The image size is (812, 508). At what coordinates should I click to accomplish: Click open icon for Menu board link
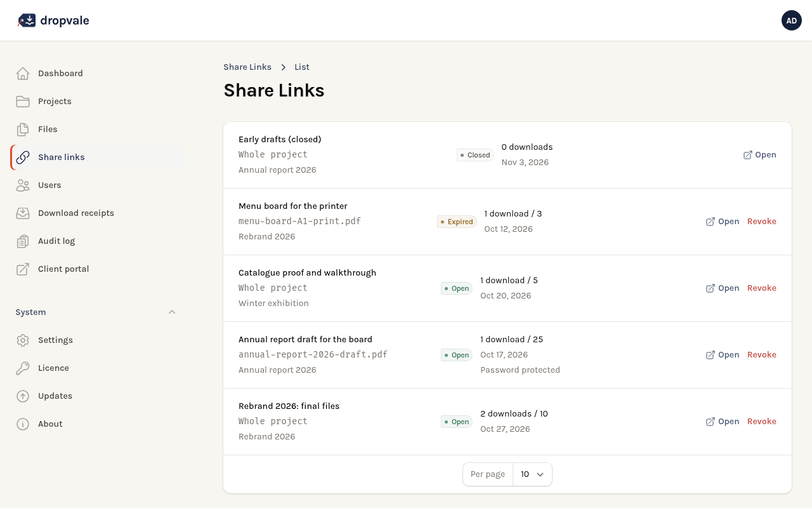710,222
